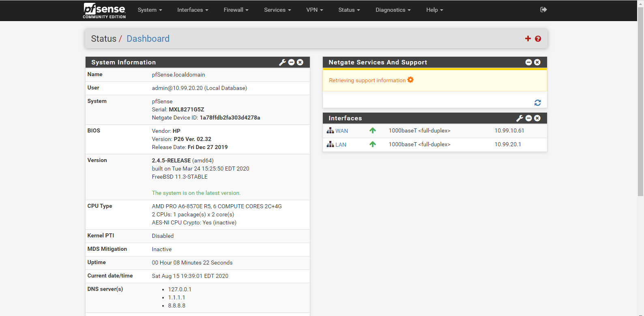Screen dimensions: 644x316
Task: Click the spinning gear loading icon
Action: [x=410, y=80]
